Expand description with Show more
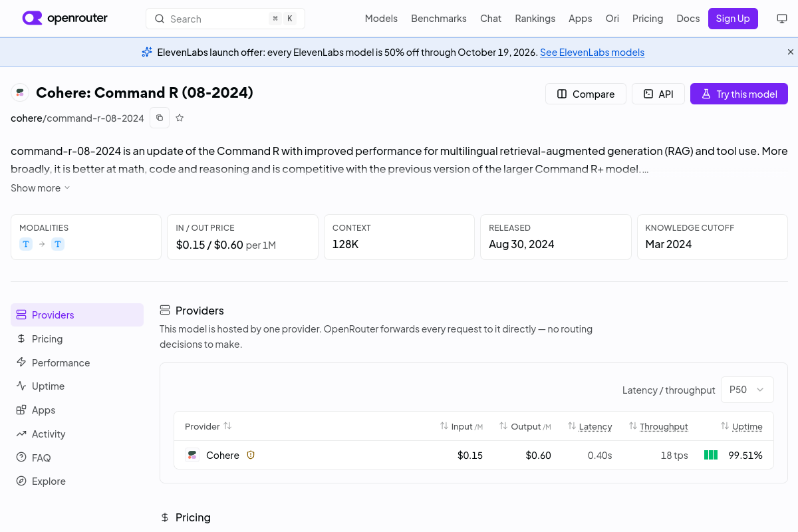 click(41, 188)
